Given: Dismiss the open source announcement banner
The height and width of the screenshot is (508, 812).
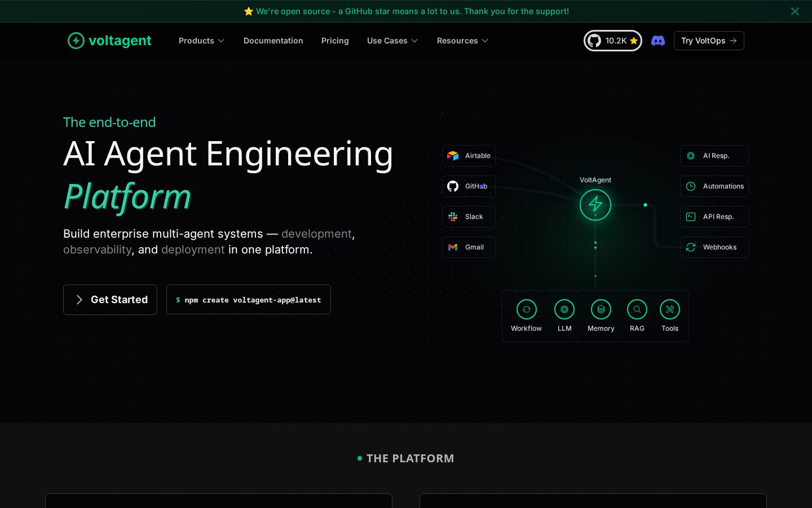Looking at the screenshot, I should (x=795, y=11).
